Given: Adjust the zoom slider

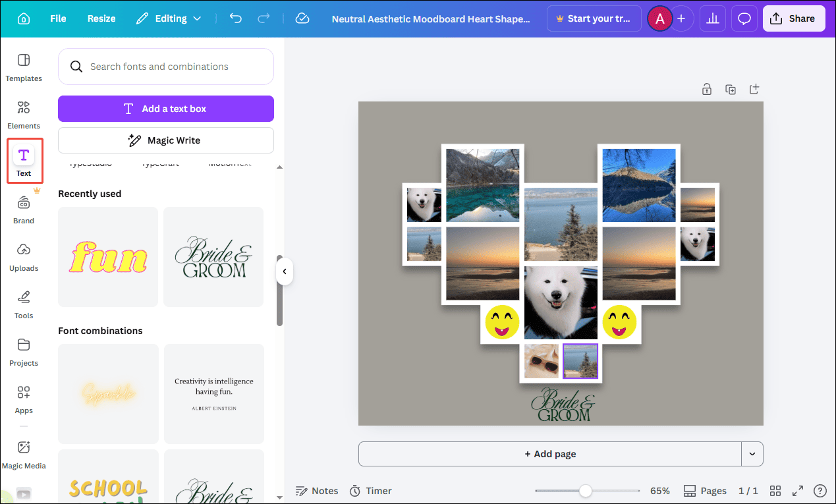Looking at the screenshot, I should [x=586, y=490].
